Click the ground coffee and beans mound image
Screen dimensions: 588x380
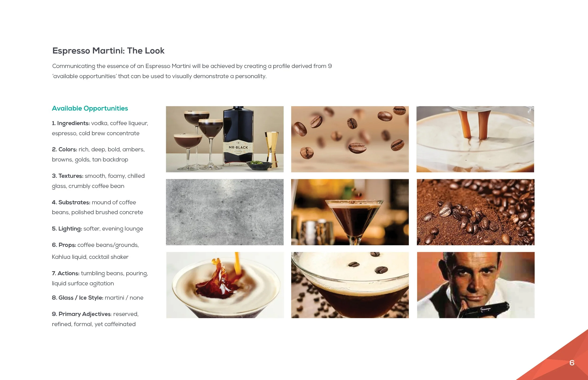pos(476,212)
